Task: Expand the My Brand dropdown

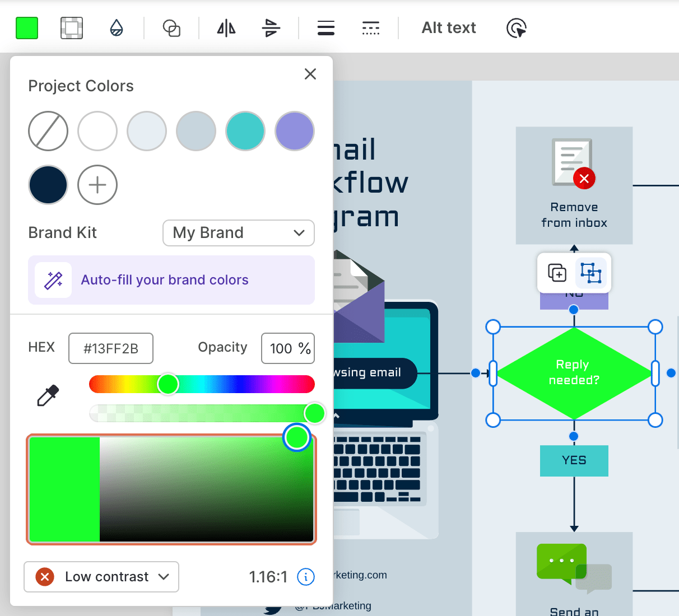Action: pos(238,233)
